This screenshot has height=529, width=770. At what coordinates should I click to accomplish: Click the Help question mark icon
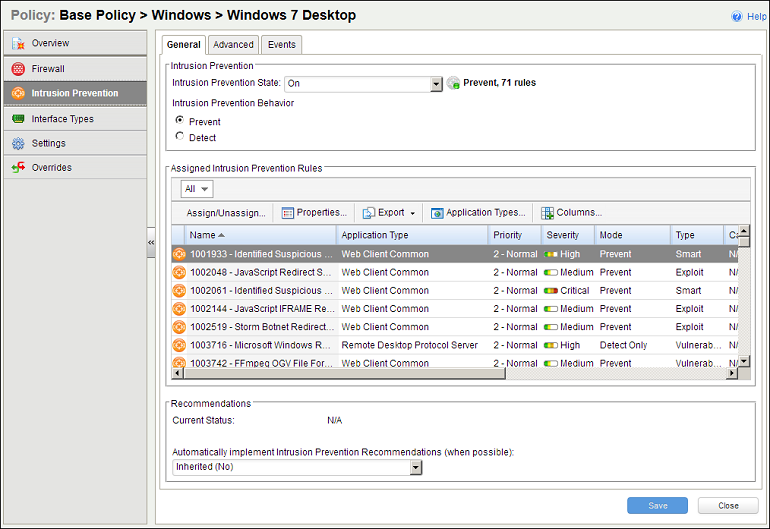[x=737, y=17]
